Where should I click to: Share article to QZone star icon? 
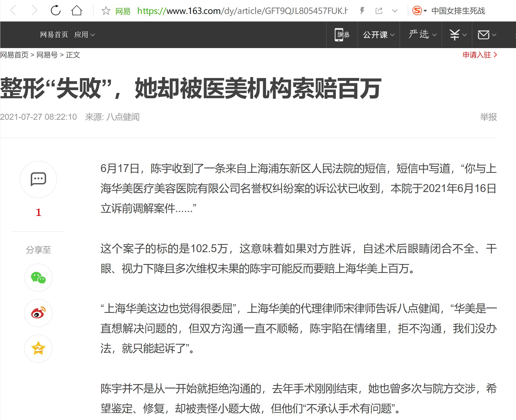click(x=38, y=349)
